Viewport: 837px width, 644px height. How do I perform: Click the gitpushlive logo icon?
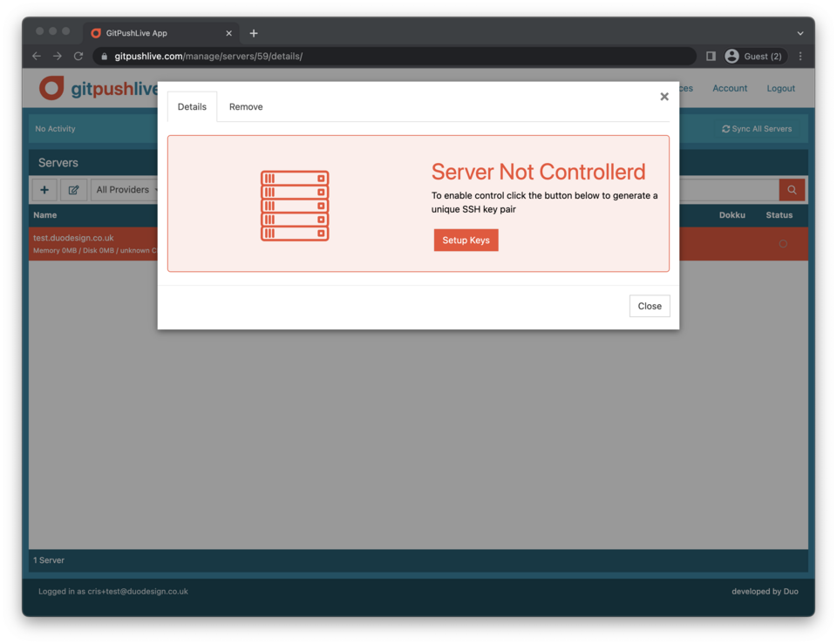[x=51, y=88]
